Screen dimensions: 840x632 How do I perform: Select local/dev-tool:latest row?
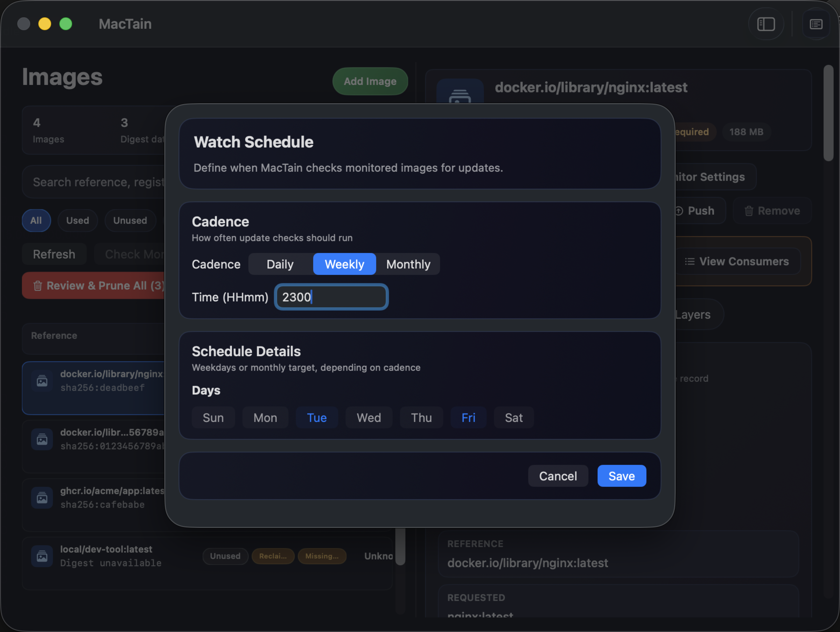[x=207, y=563]
